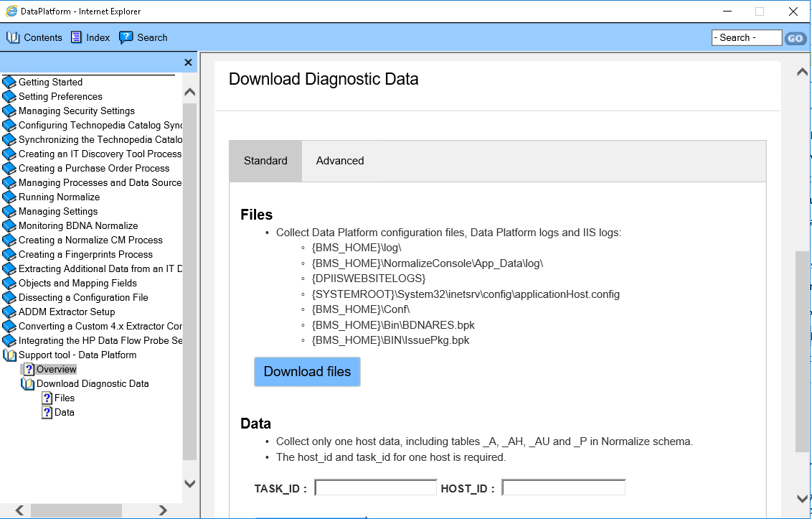Click the Internet Explorer icon in title bar
The height and width of the screenshot is (519, 812).
click(11, 11)
